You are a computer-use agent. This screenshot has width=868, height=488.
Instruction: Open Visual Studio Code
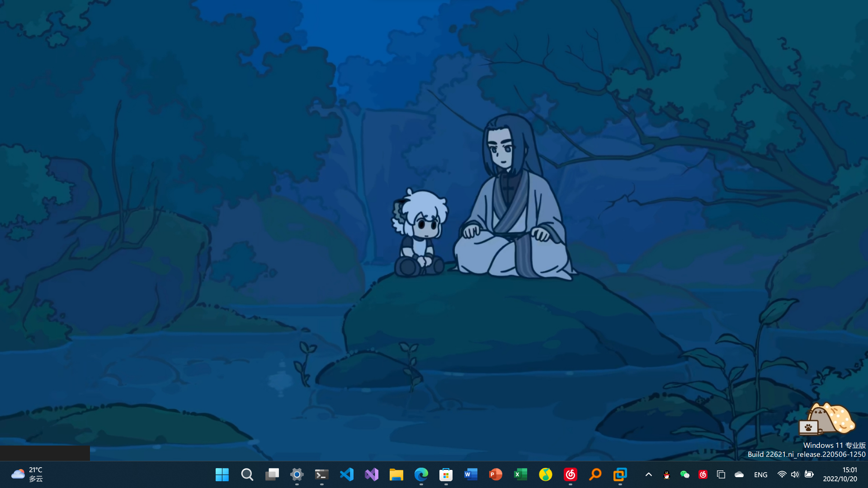click(346, 474)
